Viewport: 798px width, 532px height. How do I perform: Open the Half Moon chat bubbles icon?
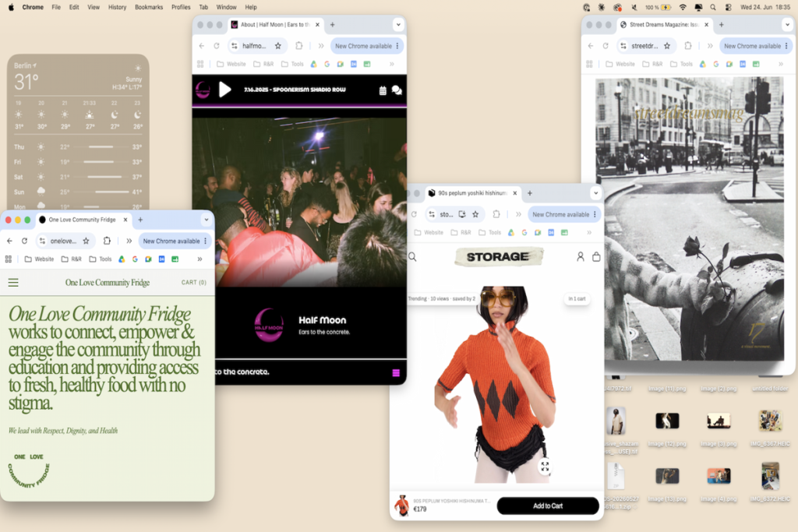click(x=397, y=90)
